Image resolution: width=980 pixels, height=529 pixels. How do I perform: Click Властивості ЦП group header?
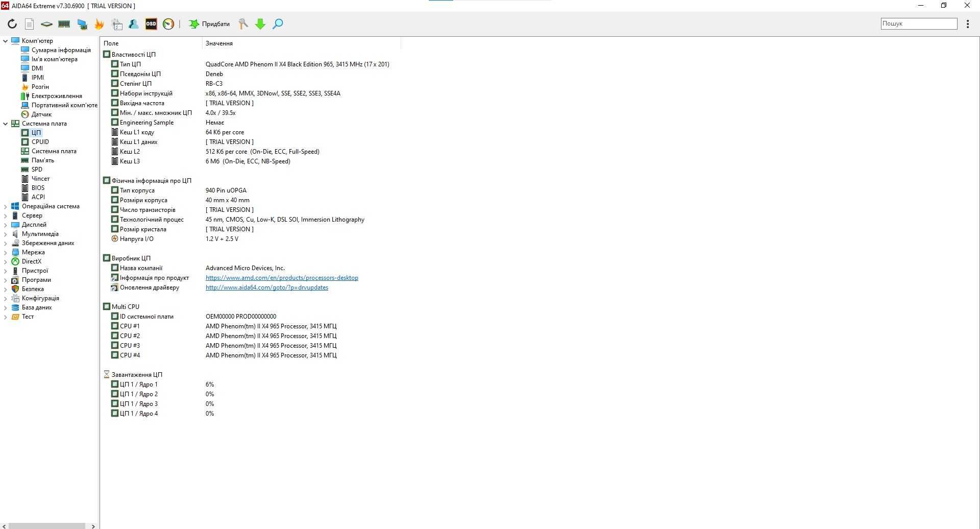(133, 55)
